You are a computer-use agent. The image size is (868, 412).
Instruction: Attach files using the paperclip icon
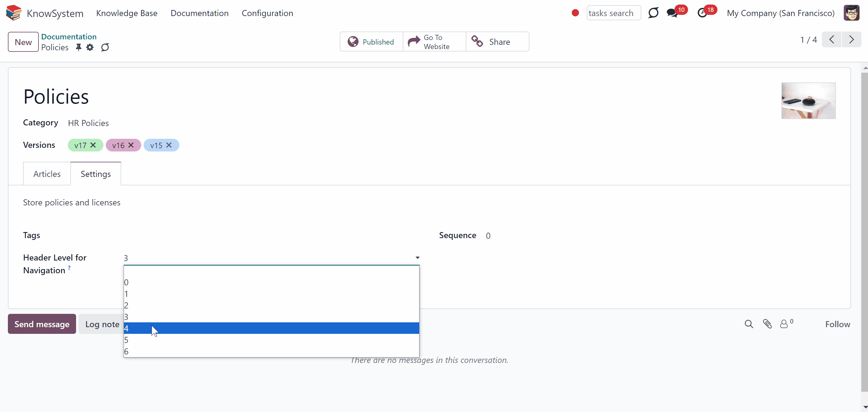click(767, 324)
